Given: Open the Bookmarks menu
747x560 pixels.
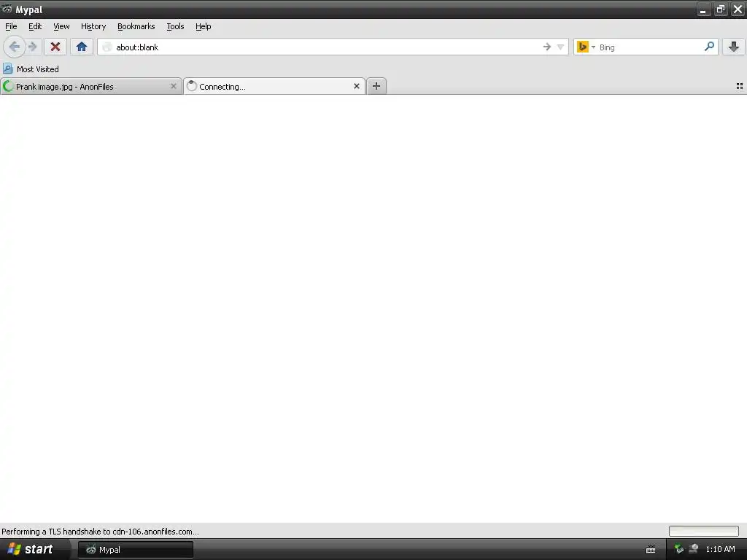Looking at the screenshot, I should point(136,27).
